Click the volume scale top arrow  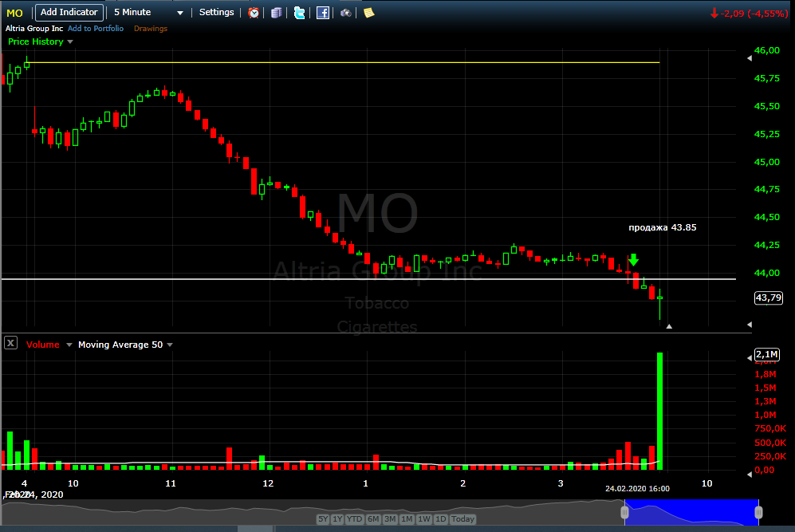click(750, 358)
